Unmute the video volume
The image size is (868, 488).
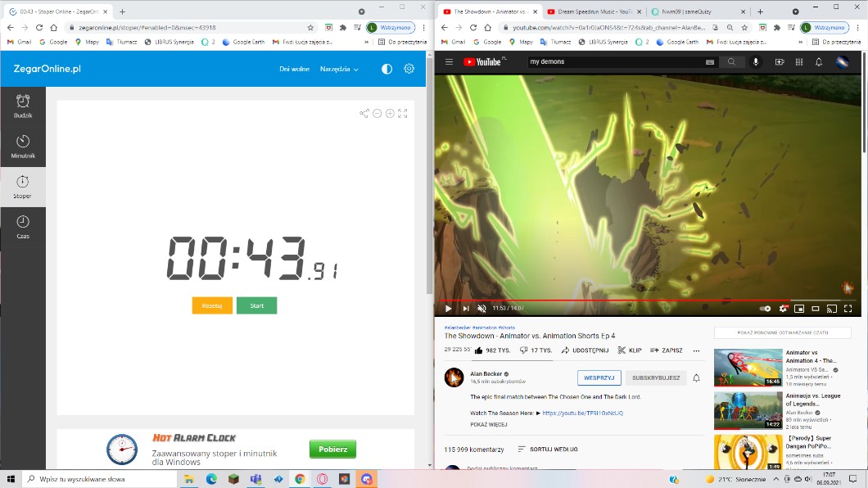tap(481, 309)
